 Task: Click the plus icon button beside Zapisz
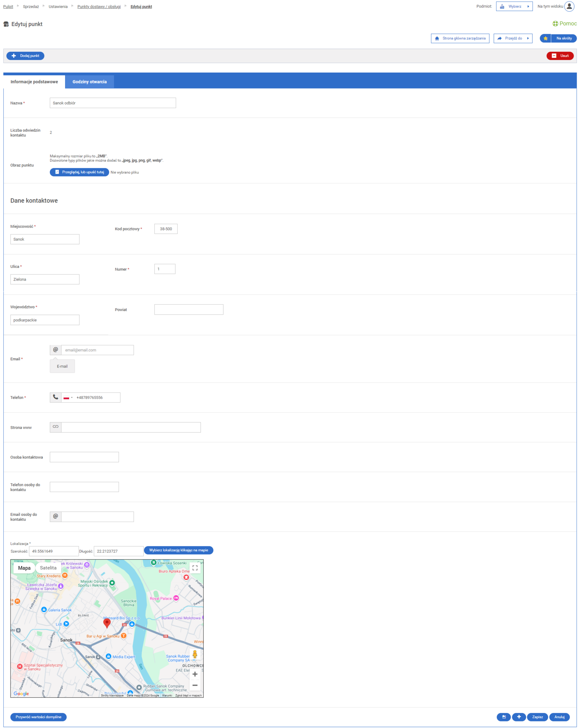tap(519, 717)
